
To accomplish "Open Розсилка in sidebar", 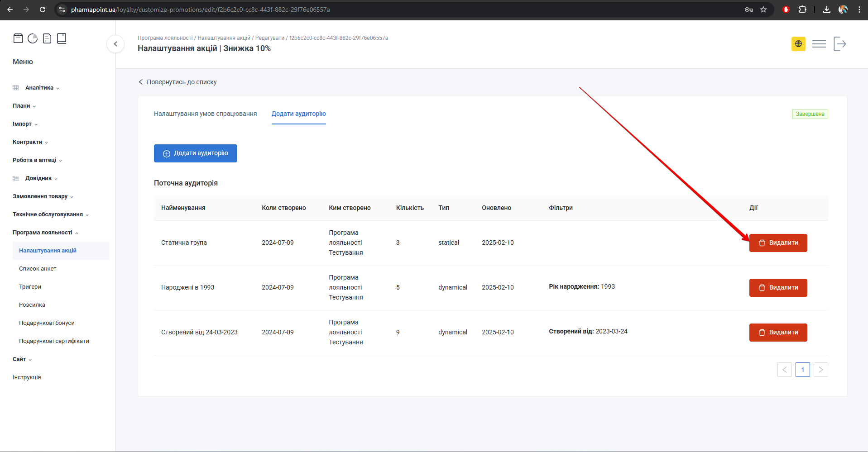I will click(x=32, y=305).
